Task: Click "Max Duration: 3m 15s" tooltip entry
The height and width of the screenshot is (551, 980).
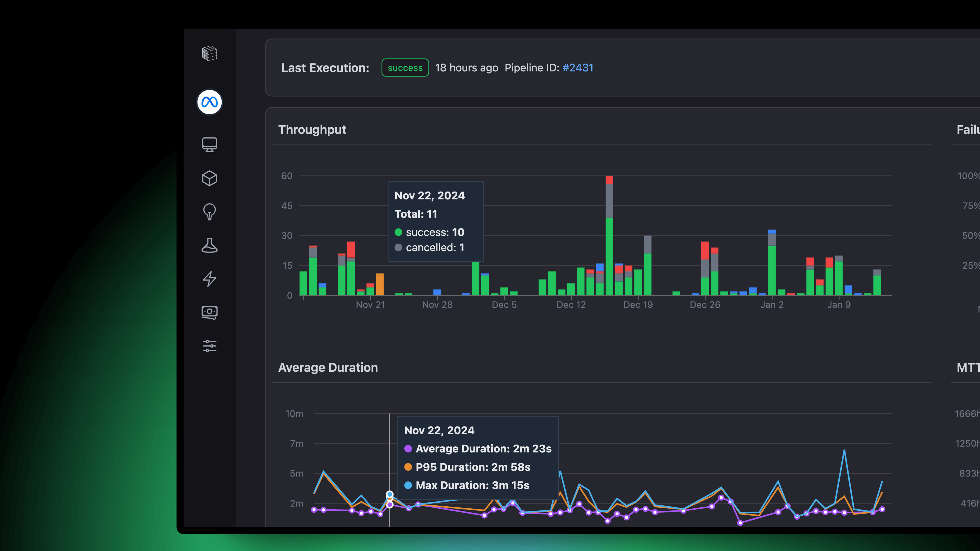Action: click(467, 485)
